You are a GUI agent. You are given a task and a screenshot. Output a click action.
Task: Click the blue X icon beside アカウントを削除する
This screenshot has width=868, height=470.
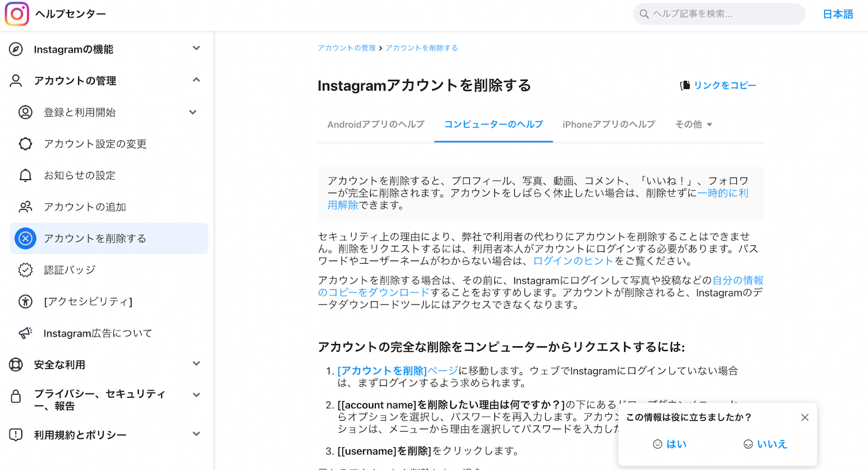click(x=25, y=238)
